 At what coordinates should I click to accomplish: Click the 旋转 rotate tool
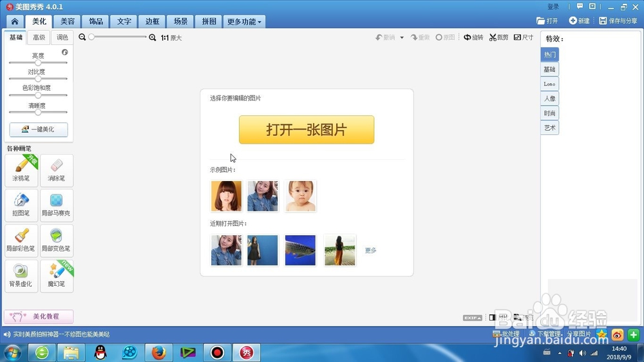(473, 37)
